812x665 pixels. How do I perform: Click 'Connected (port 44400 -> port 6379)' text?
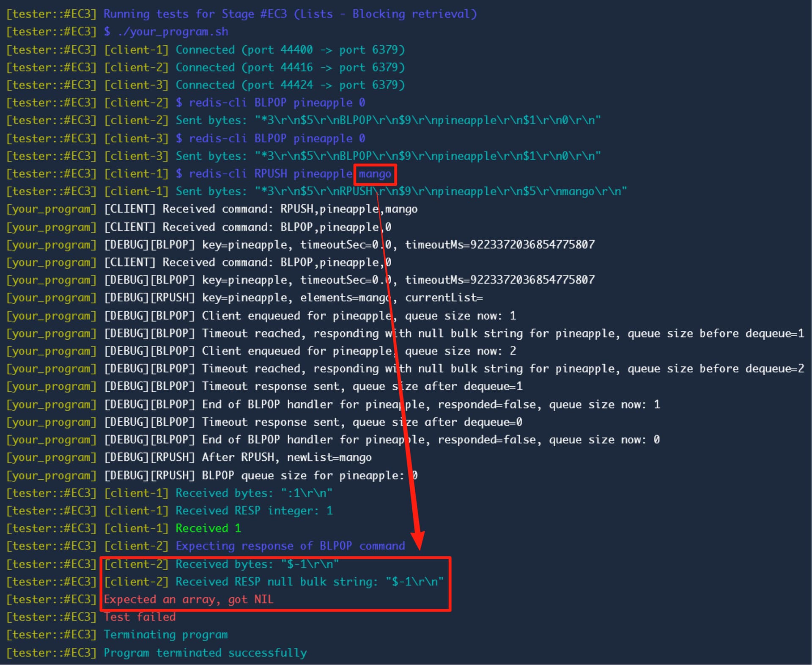(x=290, y=49)
